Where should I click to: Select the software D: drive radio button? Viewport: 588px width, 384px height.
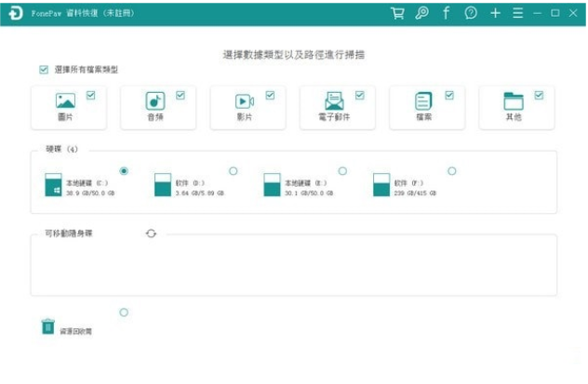point(233,170)
